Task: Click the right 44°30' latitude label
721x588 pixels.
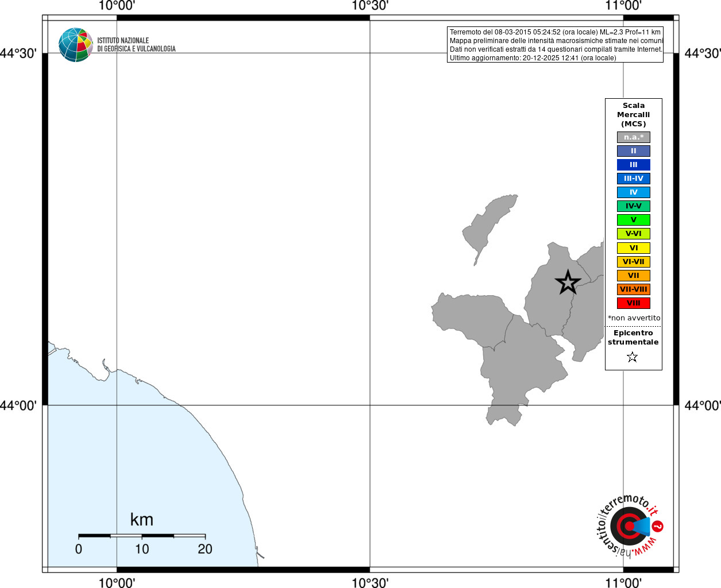Action: point(703,53)
